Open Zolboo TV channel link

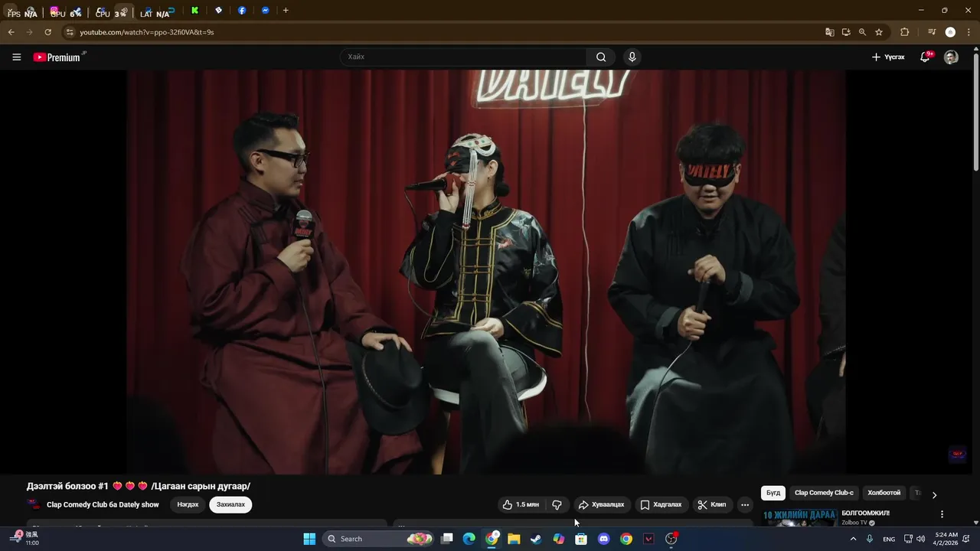point(854,523)
